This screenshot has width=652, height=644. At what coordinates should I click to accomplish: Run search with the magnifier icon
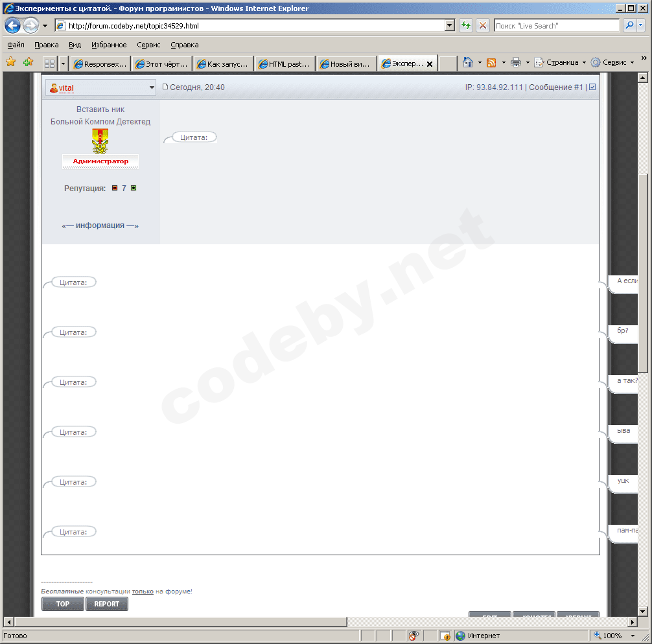tap(629, 26)
